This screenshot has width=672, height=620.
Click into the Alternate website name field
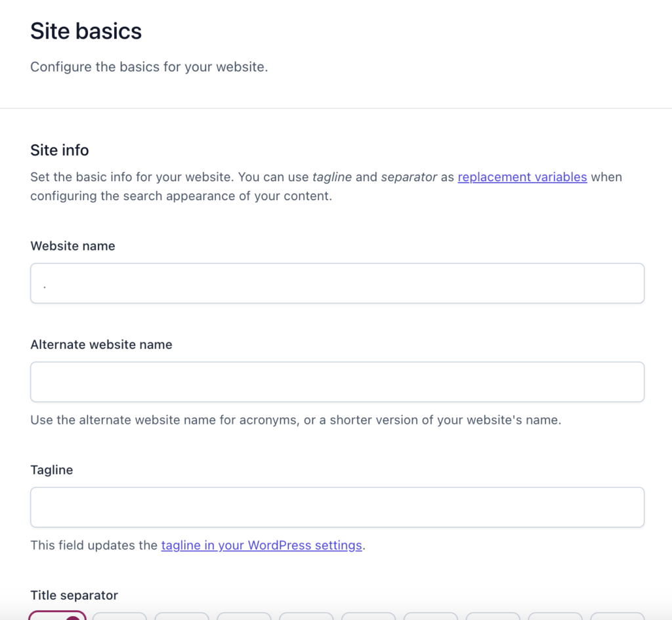tap(337, 382)
